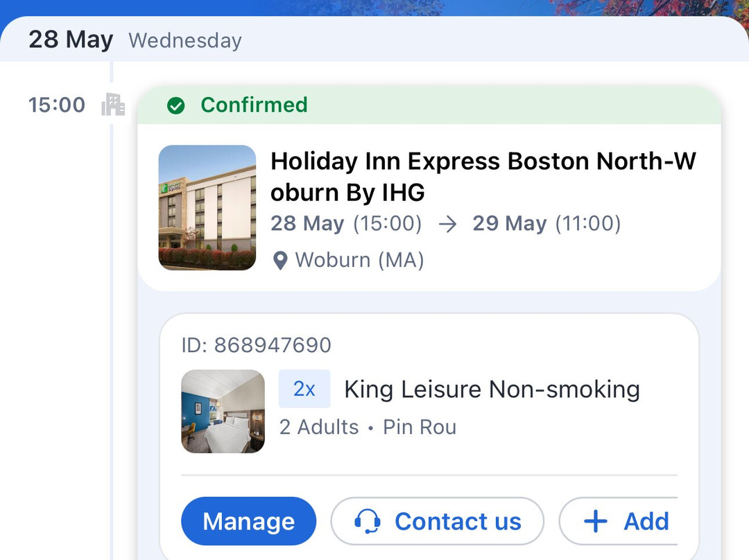Click the plus icon in Add button
The width and height of the screenshot is (749, 560).
596,521
